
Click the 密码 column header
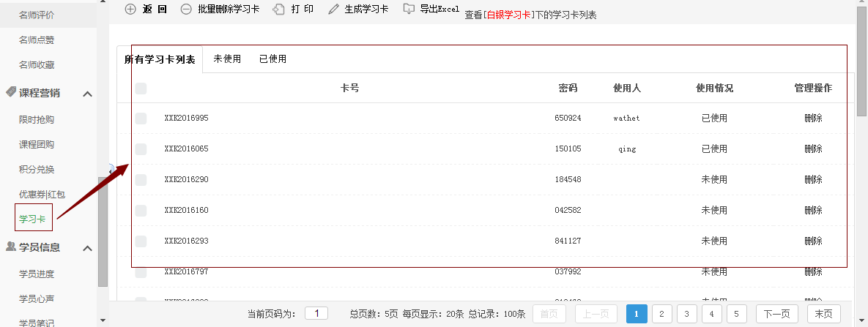pyautogui.click(x=568, y=88)
